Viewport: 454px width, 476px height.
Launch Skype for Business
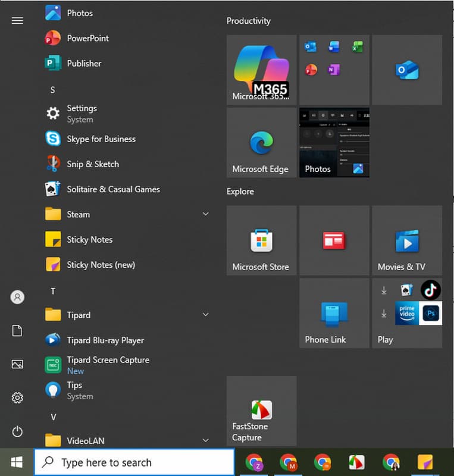coord(127,139)
